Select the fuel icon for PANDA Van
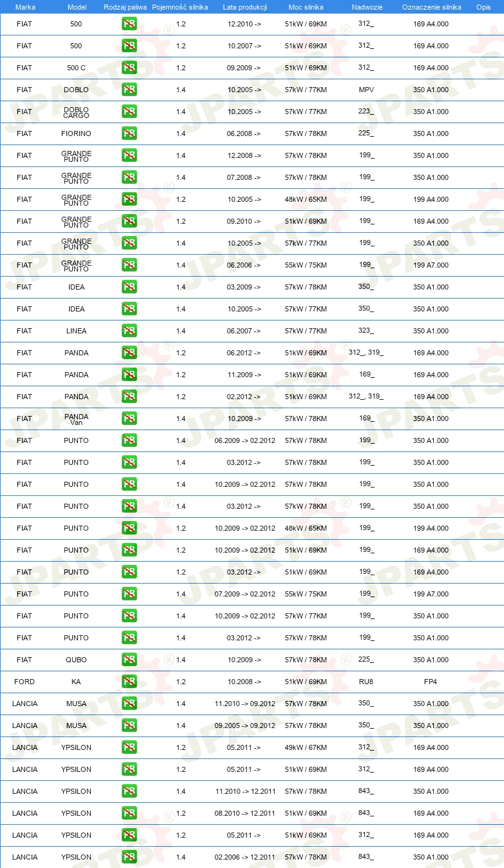This screenshot has height=868, width=504. (129, 419)
